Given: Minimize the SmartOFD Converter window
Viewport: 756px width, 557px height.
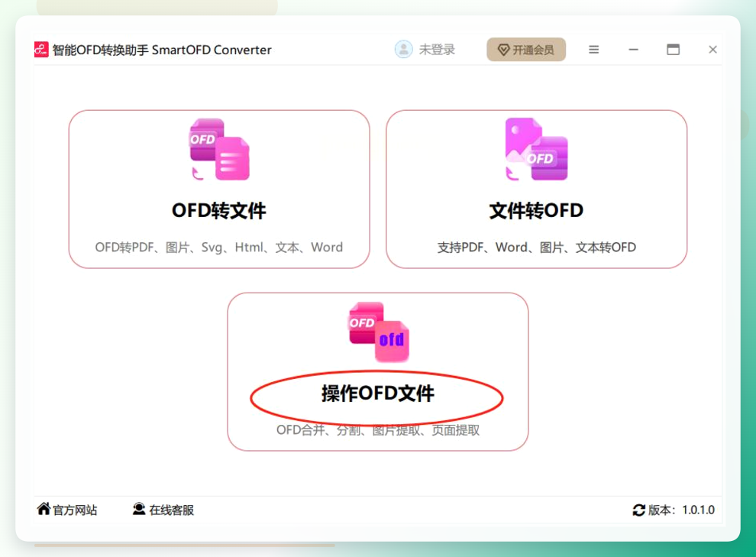Looking at the screenshot, I should (634, 50).
